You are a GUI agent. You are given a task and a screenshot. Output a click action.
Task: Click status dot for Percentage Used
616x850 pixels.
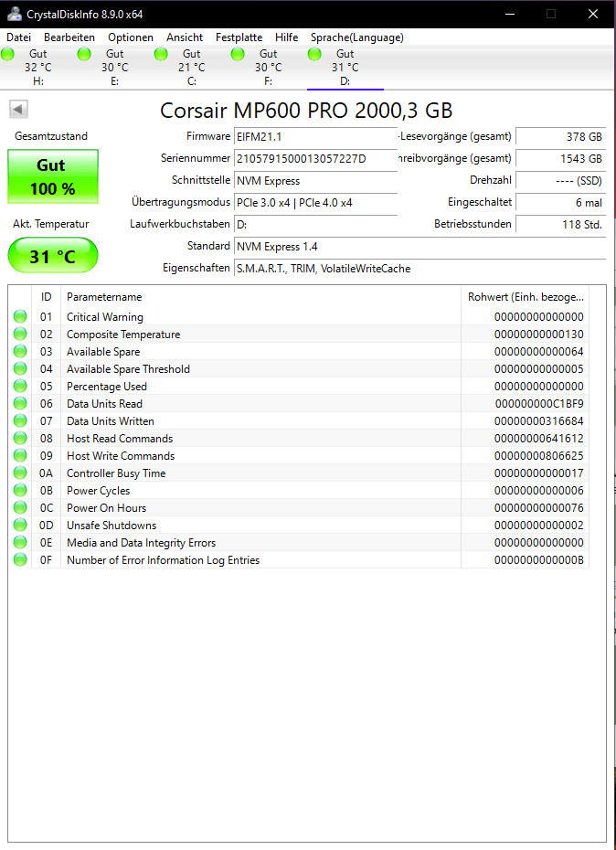coord(20,386)
